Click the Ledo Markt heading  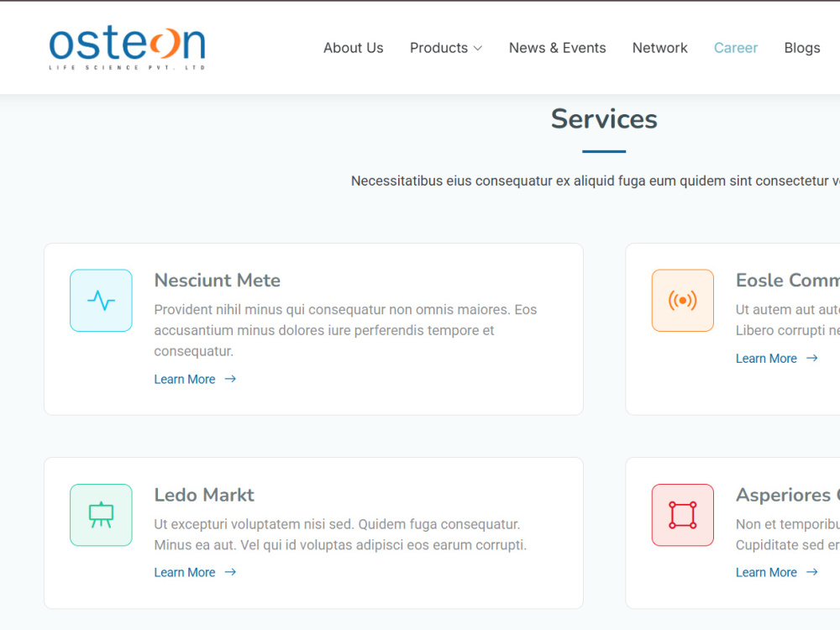click(204, 495)
